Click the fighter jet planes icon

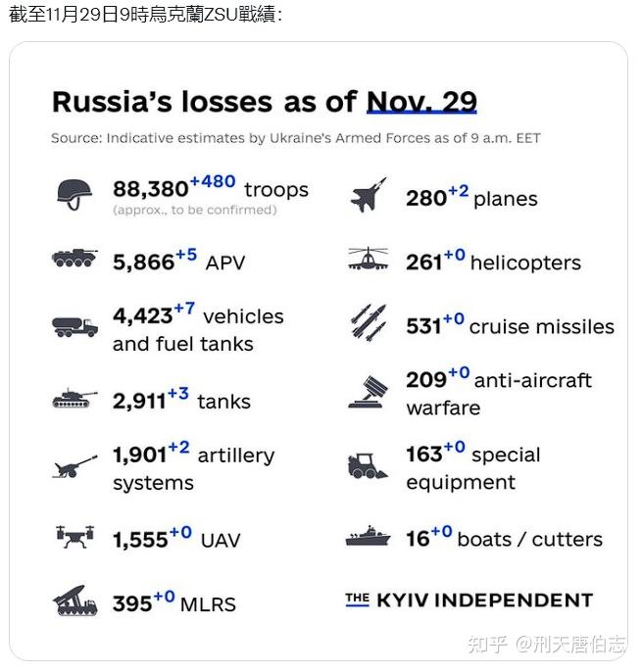click(x=369, y=195)
